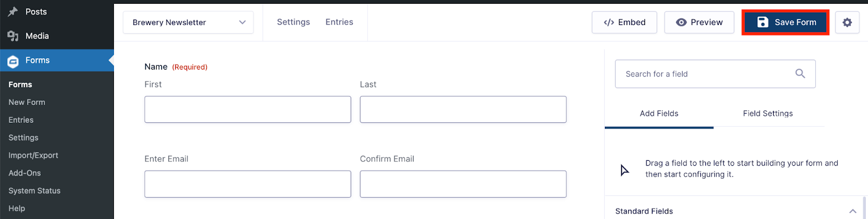Click the gear settings icon beside Save Form
868x219 pixels.
(x=847, y=22)
